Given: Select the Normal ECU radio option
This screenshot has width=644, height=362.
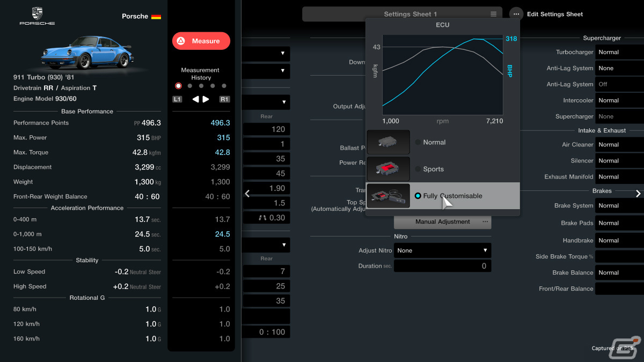Looking at the screenshot, I should (x=418, y=142).
